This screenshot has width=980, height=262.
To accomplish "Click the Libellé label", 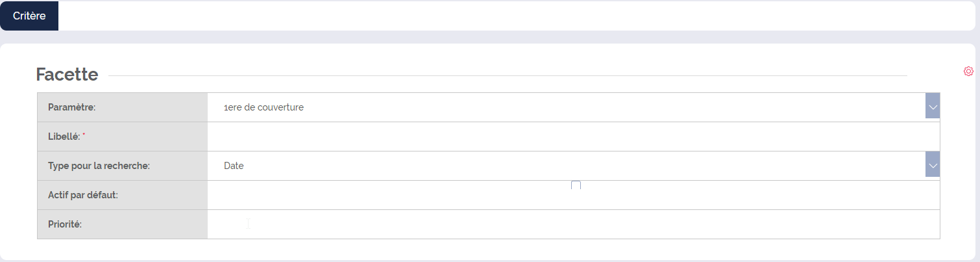I will pyautogui.click(x=64, y=137).
